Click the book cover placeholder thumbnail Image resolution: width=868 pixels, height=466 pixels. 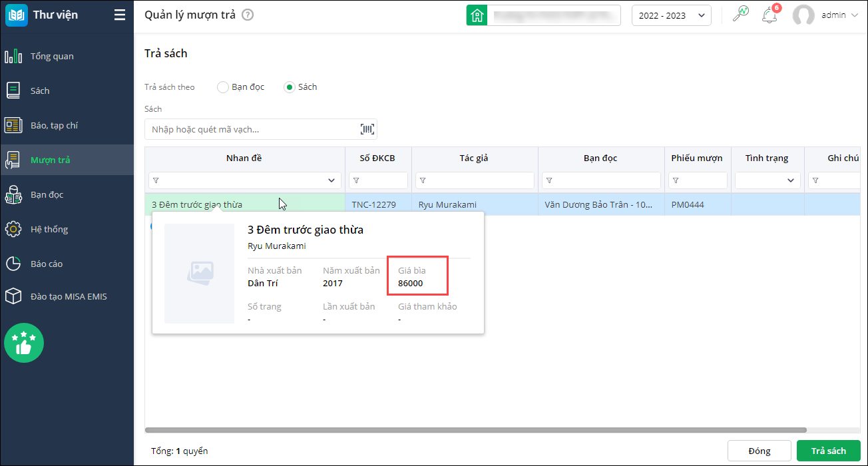pyautogui.click(x=199, y=273)
